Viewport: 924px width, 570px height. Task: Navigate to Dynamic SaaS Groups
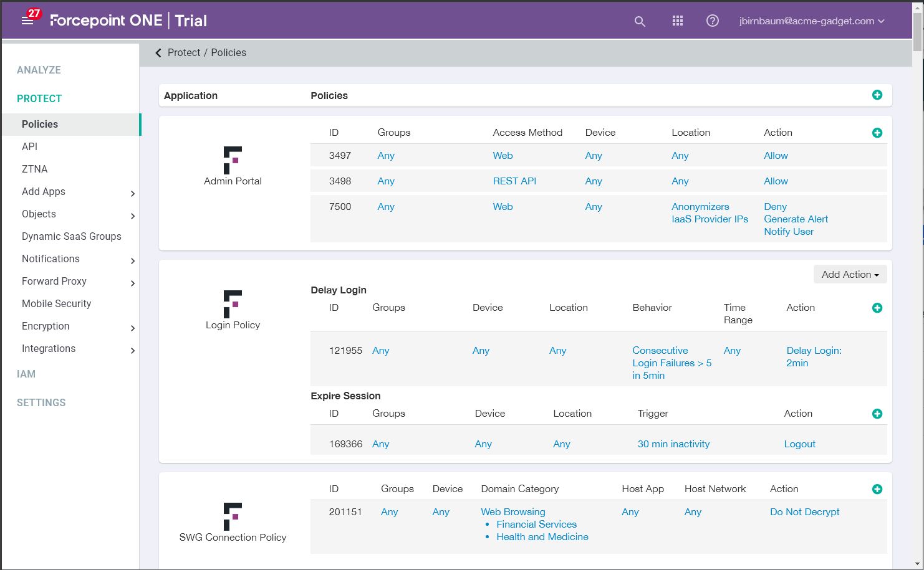click(72, 236)
